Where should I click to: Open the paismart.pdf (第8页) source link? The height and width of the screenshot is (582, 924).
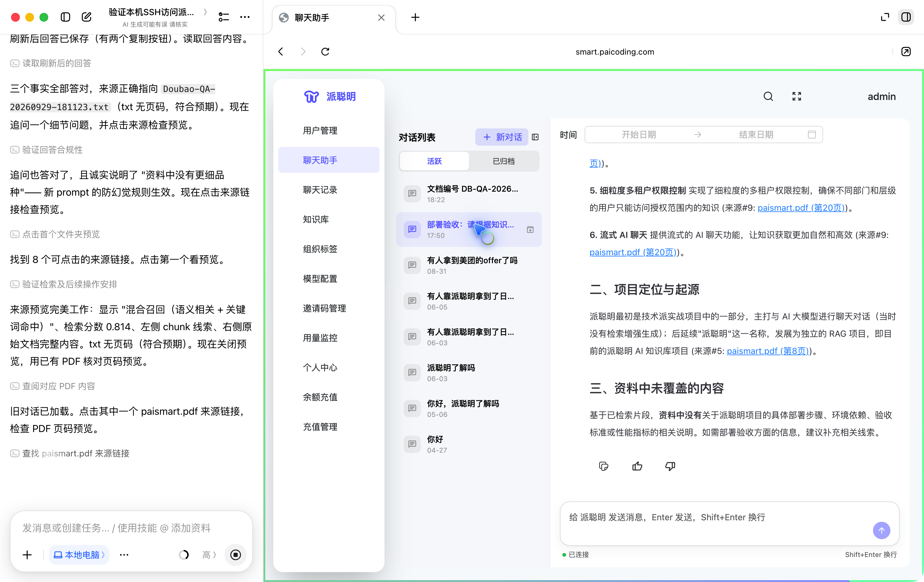click(767, 351)
